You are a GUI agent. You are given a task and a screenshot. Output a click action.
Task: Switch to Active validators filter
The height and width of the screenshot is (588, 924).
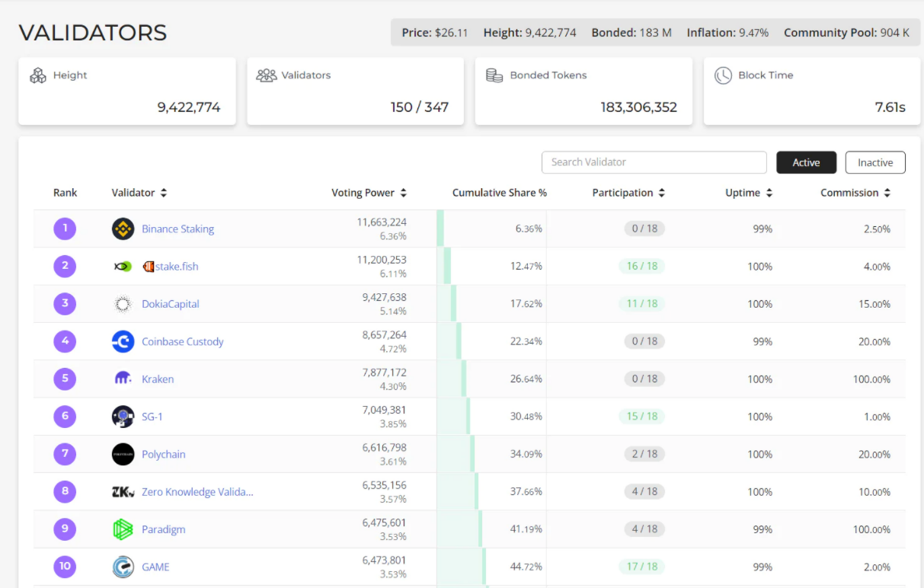click(x=806, y=162)
